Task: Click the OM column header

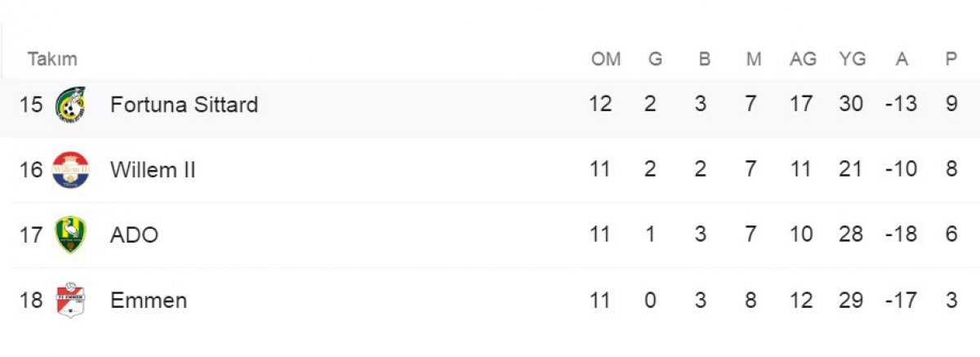Action: coord(606,59)
